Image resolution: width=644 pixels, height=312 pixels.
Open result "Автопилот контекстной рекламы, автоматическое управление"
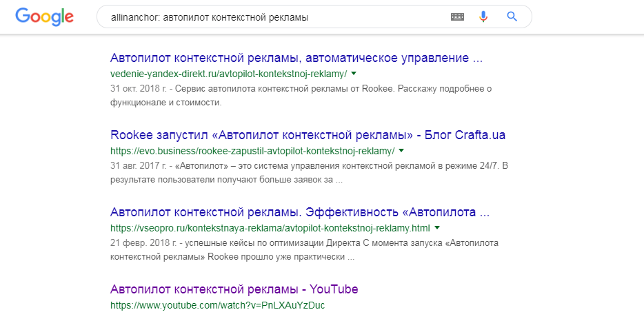coord(296,59)
